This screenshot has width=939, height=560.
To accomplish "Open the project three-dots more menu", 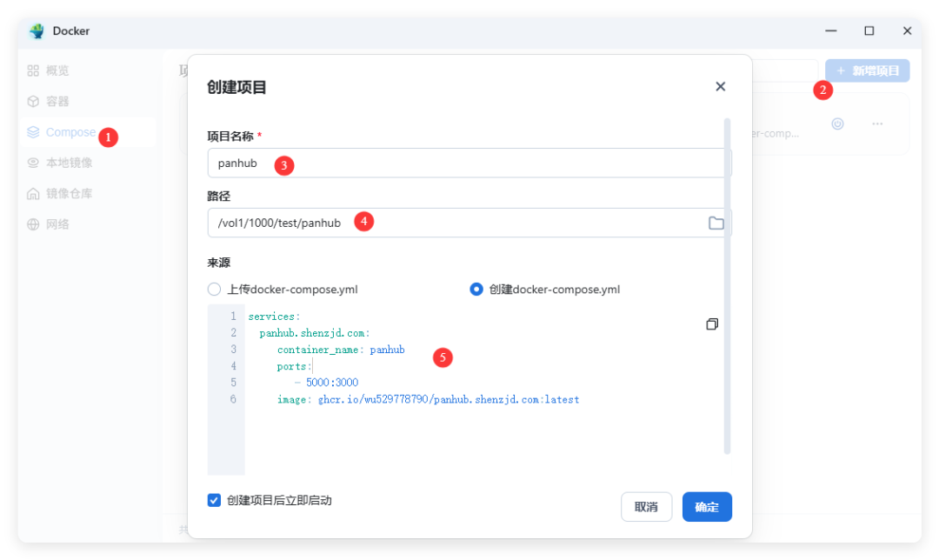I will 877,124.
